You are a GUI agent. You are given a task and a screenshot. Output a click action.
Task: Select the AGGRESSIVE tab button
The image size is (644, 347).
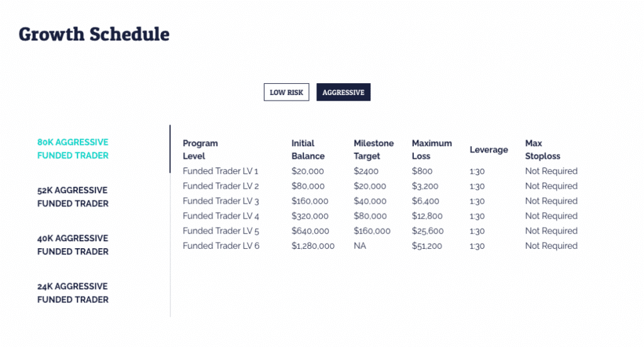(x=343, y=92)
